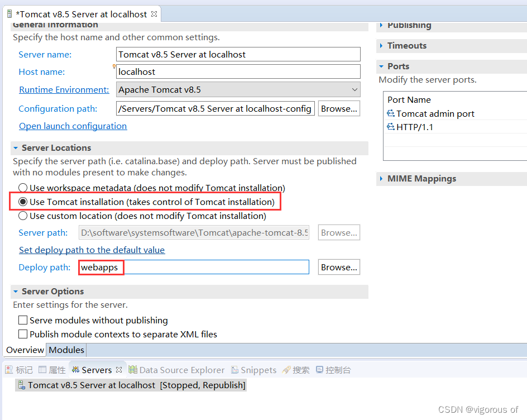Screen dimensions: 527x420
Task: Click the Runtime Environment link
Action: pos(64,90)
